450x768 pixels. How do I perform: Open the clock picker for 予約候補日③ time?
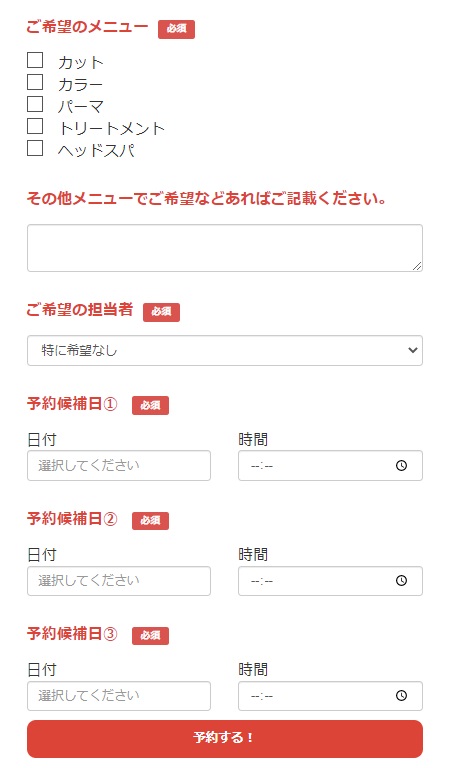pyautogui.click(x=401, y=696)
